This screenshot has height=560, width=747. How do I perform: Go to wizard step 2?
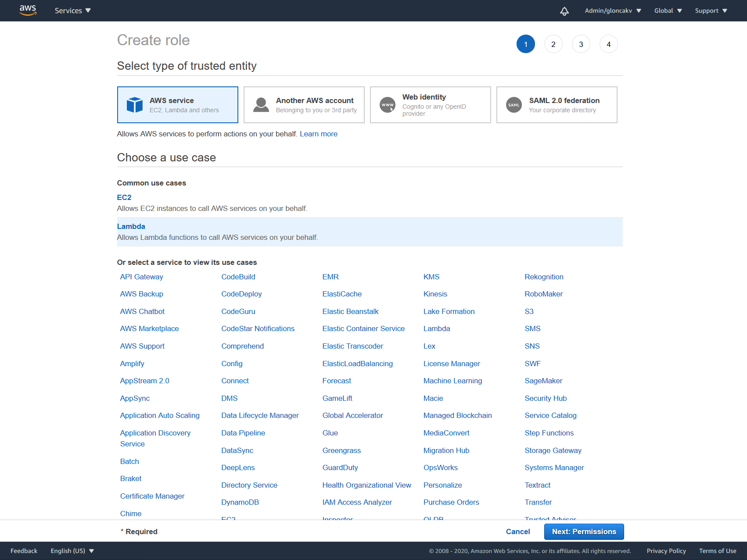553,44
